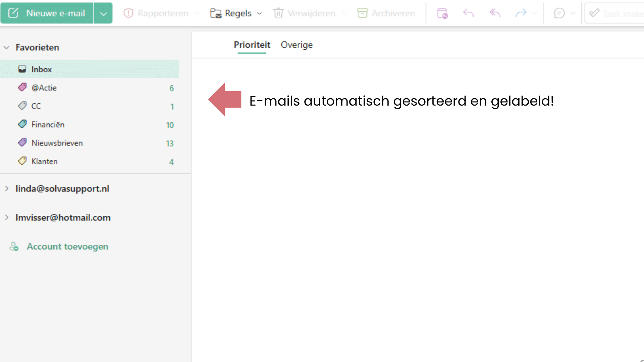
Task: Select the Nieuwsbrieven folder in the sidebar
Action: click(56, 143)
